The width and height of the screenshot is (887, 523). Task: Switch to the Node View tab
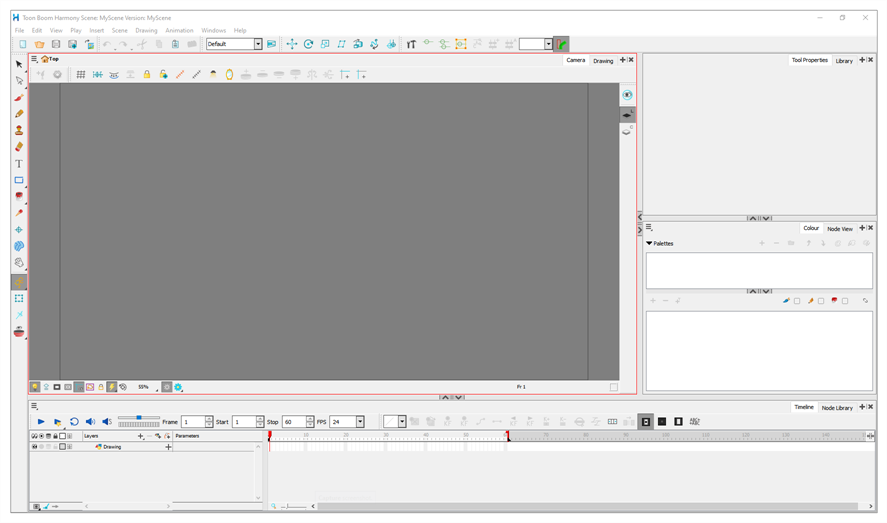839,229
